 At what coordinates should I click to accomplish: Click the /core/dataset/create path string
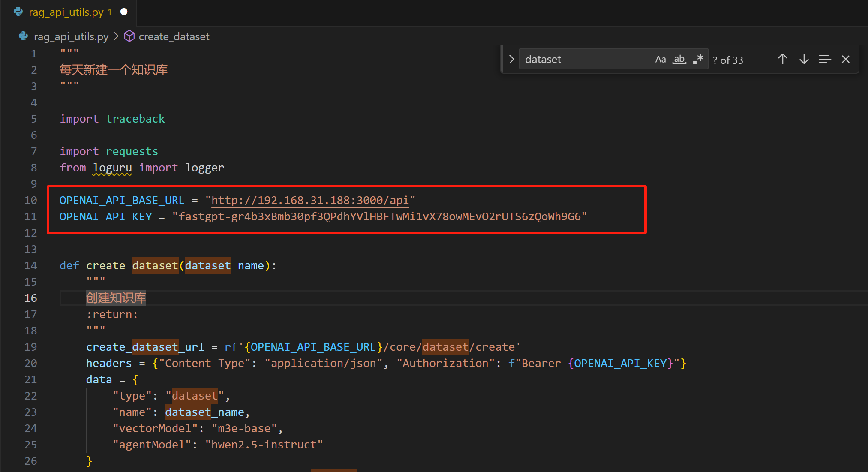[x=449, y=347]
